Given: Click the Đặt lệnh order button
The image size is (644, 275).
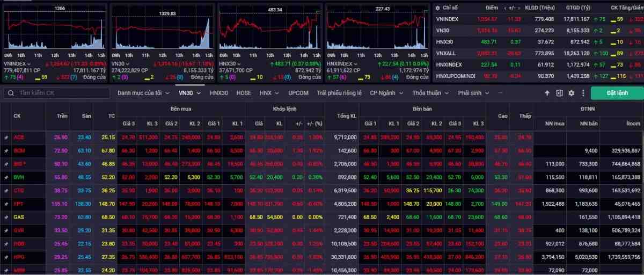Looking at the screenshot, I should coord(617,93).
